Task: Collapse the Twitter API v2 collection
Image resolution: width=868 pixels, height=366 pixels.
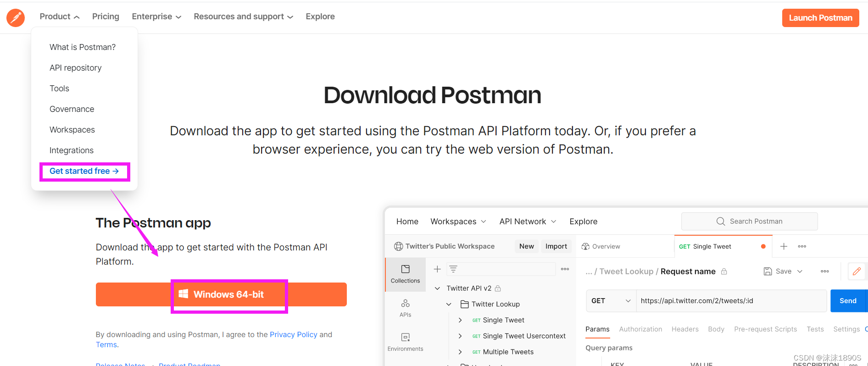Action: click(x=437, y=288)
